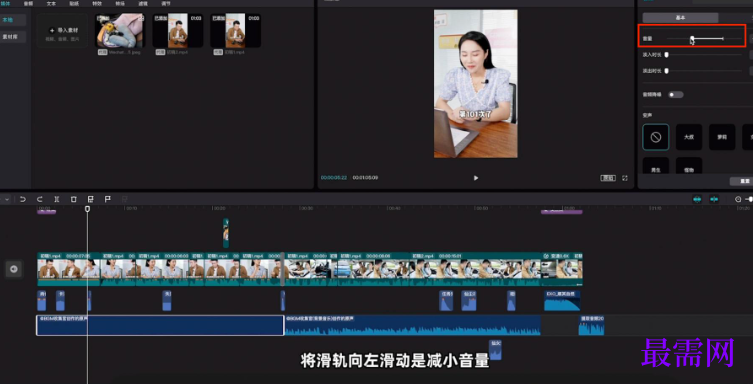Select the 初稿1.mp4 media thumbnail
Viewport: 753px width, 384px height.
[x=235, y=30]
